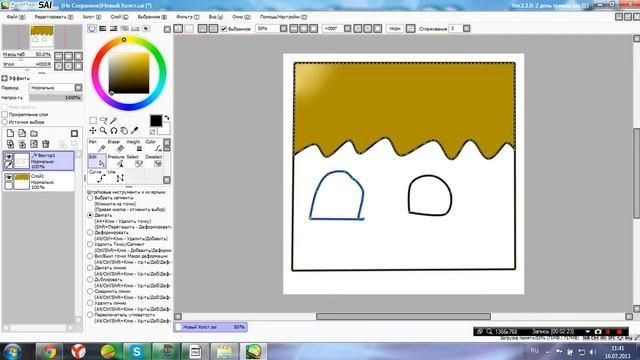Select the Выбрать сегменты radio option

(90, 198)
